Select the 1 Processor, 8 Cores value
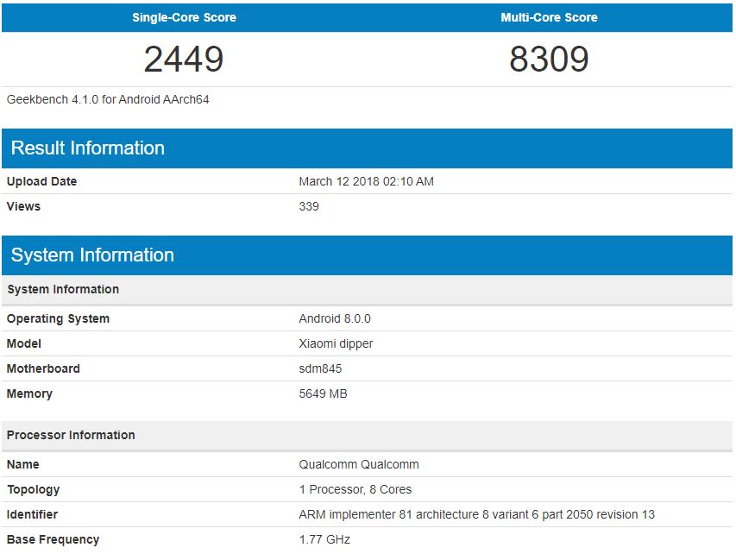736x560 pixels. (x=355, y=489)
